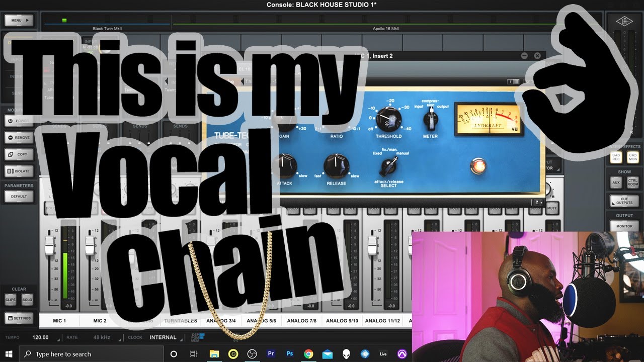Switch to OBS Studio on the taskbar
Screen dimensions: 644x362
click(x=252, y=354)
